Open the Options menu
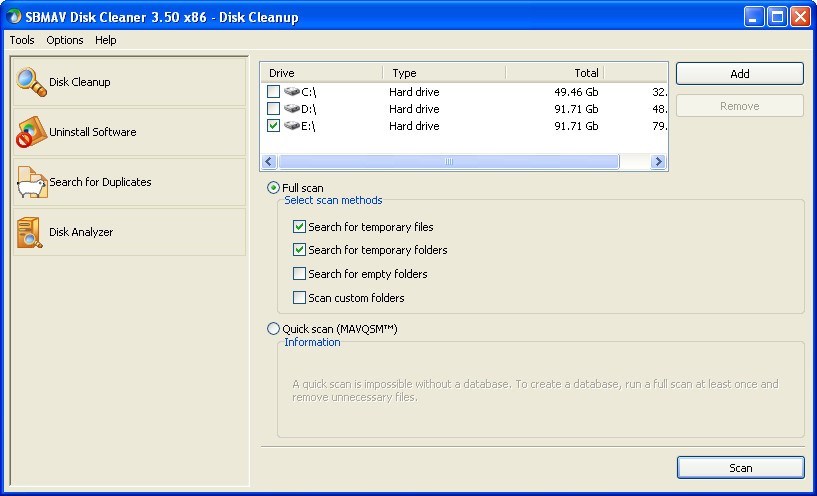Screen dimensions: 817x496 [65, 40]
